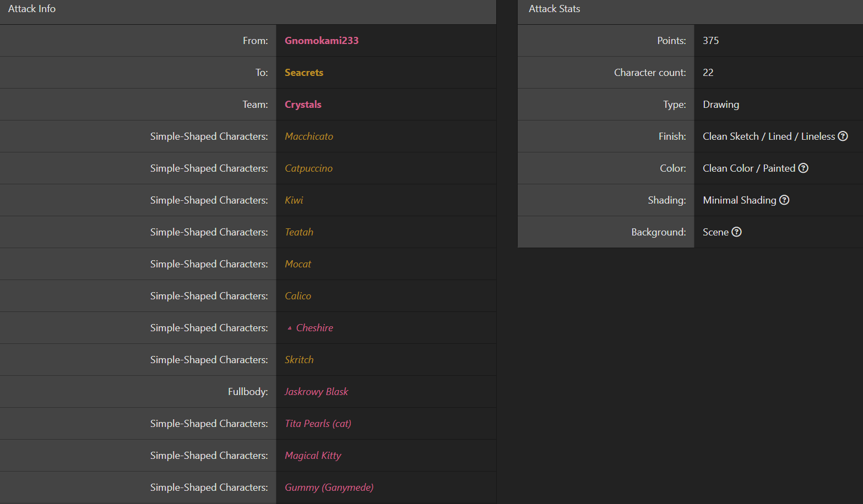This screenshot has width=863, height=504.
Task: Click the help icon beside Finish value
Action: [843, 136]
